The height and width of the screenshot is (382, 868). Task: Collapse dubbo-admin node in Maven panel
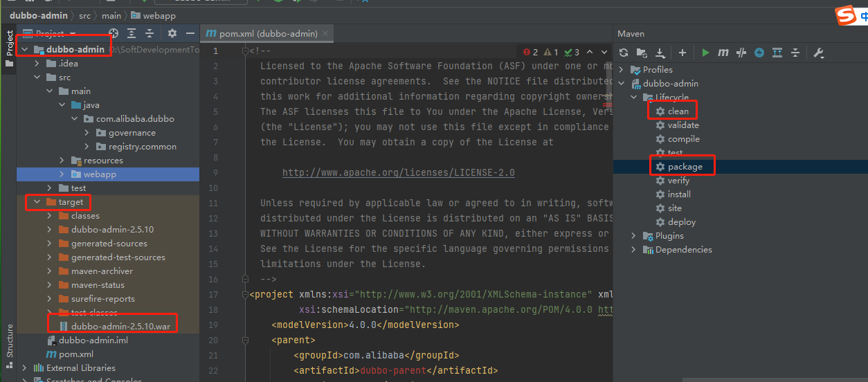621,83
